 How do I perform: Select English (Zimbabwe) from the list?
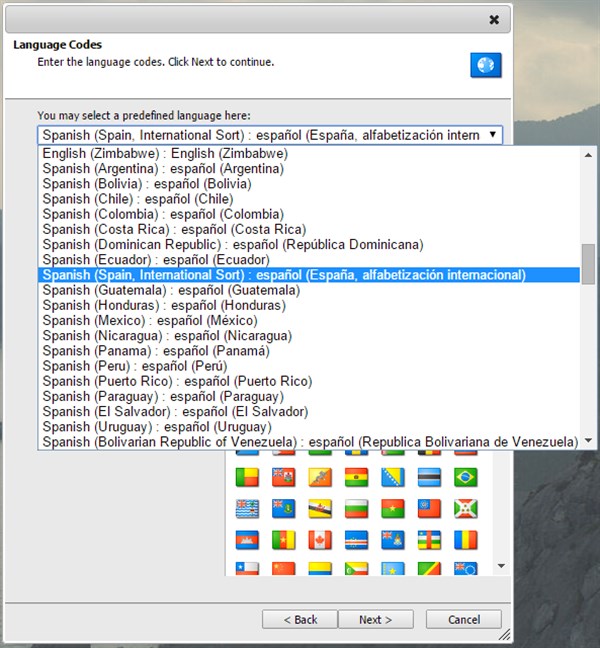point(309,153)
